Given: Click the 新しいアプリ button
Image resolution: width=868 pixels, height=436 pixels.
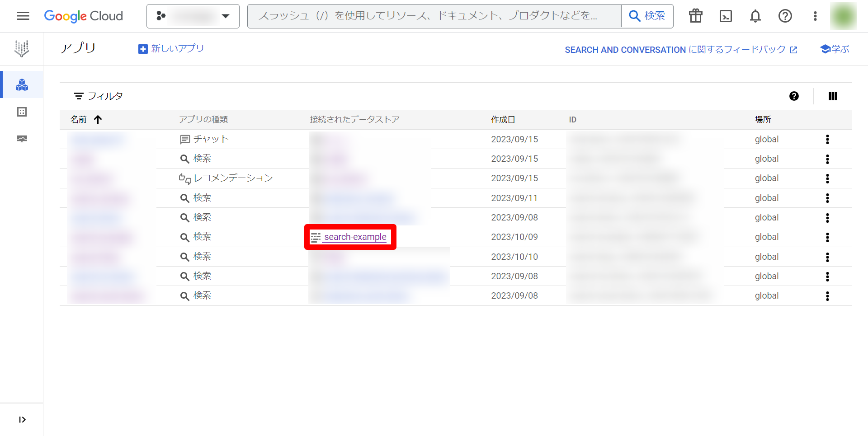Looking at the screenshot, I should coord(171,48).
